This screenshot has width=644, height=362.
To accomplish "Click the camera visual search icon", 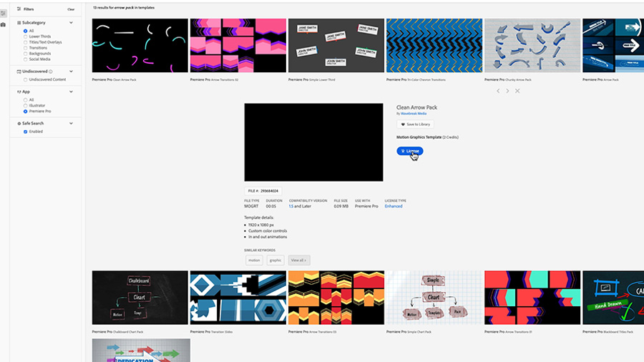I will tap(3, 24).
